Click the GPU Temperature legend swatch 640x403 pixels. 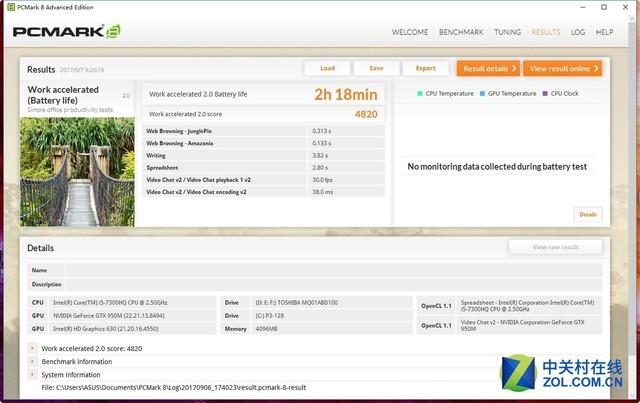pos(482,94)
